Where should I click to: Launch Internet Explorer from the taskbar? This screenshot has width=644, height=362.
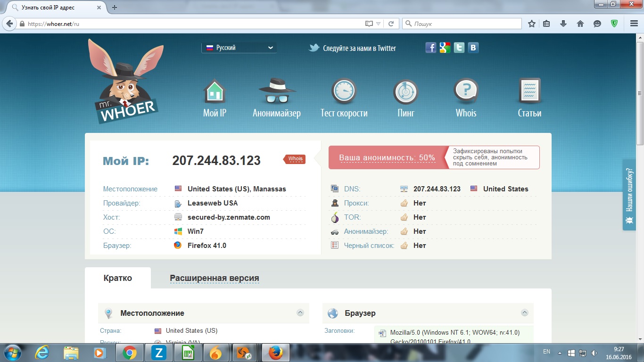pyautogui.click(x=43, y=353)
